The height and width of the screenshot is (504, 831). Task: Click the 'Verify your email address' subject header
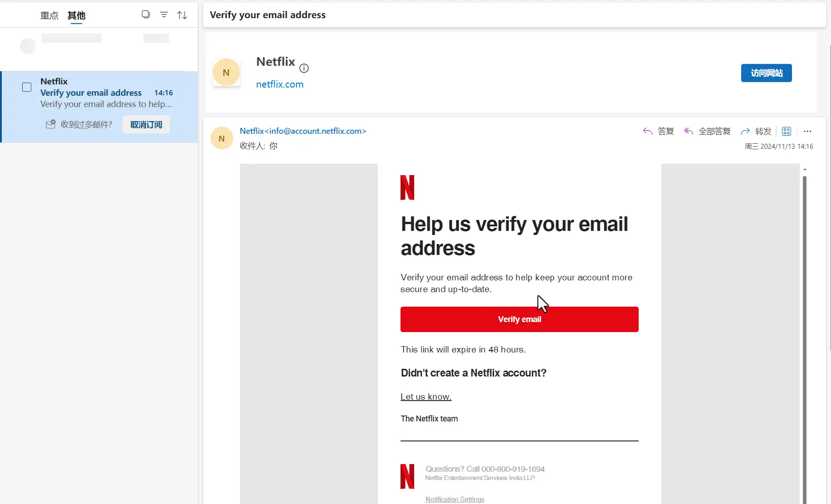coord(268,15)
